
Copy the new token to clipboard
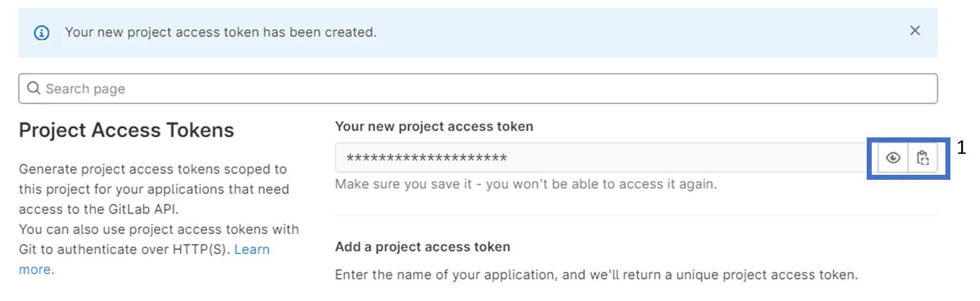click(923, 158)
